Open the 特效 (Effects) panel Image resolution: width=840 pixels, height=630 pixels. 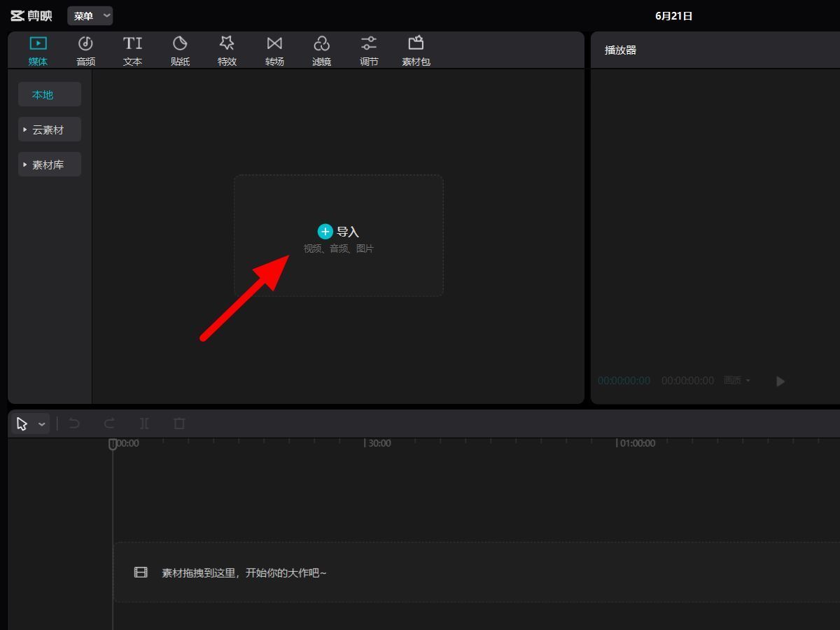pyautogui.click(x=227, y=51)
